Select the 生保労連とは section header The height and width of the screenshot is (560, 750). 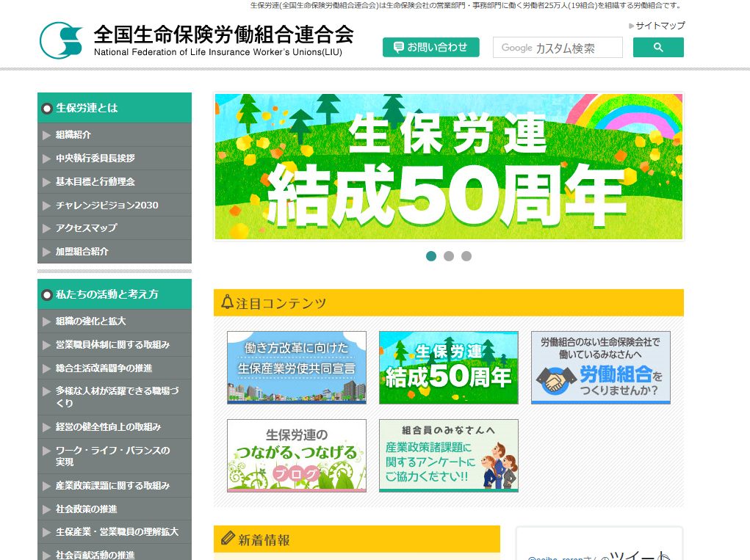point(115,107)
